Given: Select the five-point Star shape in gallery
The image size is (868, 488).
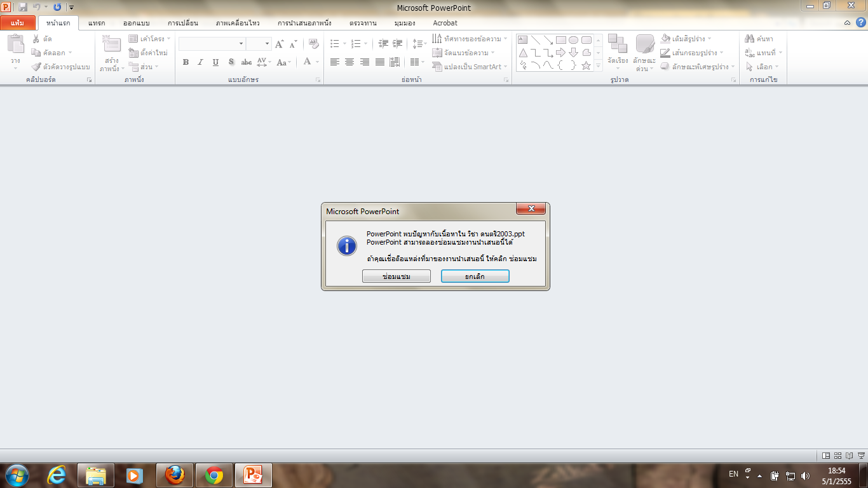Looking at the screenshot, I should (x=586, y=65).
